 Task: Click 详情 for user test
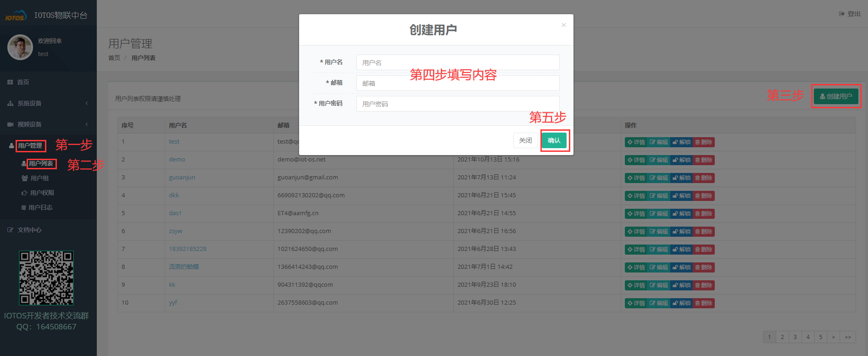tap(636, 142)
